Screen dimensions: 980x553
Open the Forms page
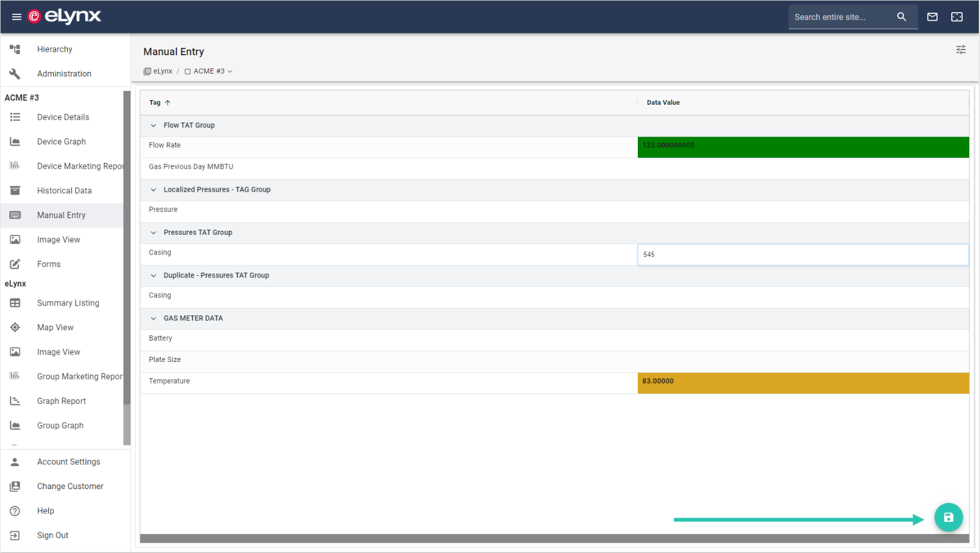click(x=49, y=264)
